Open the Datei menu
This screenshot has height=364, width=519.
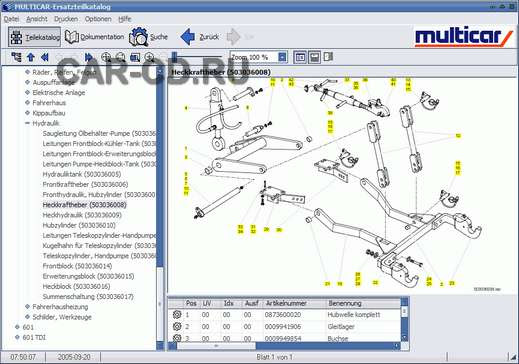[11, 19]
